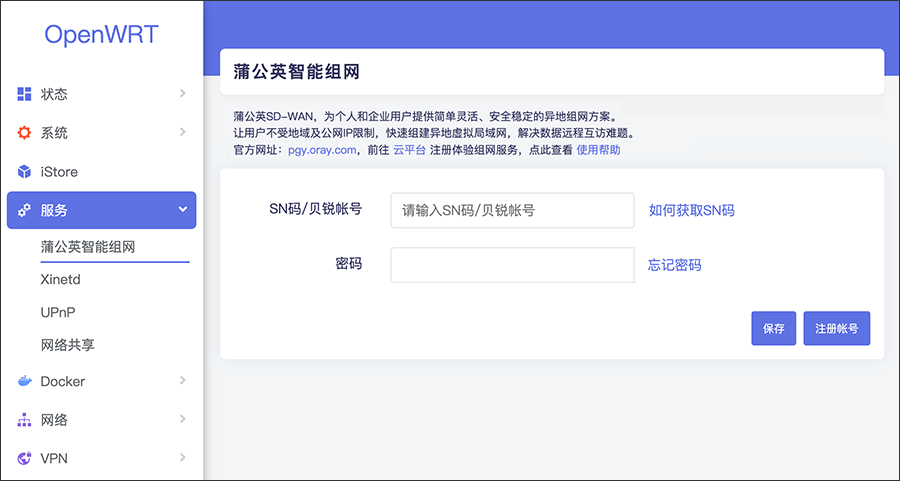
Task: Click the iStore cube icon
Action: (x=24, y=172)
